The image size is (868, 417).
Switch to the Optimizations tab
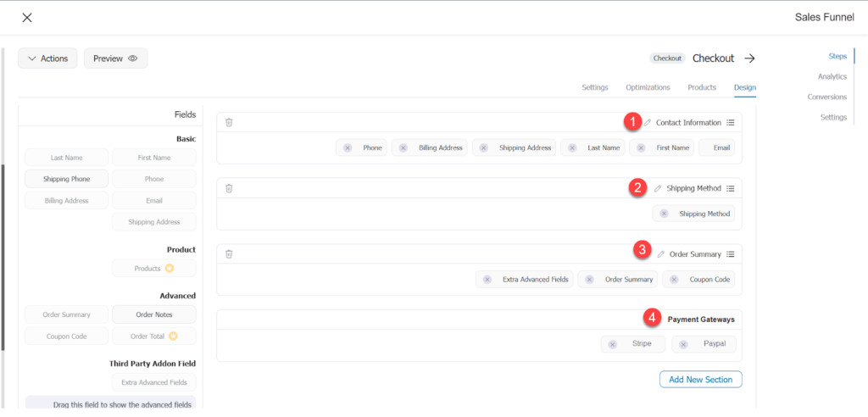(648, 87)
